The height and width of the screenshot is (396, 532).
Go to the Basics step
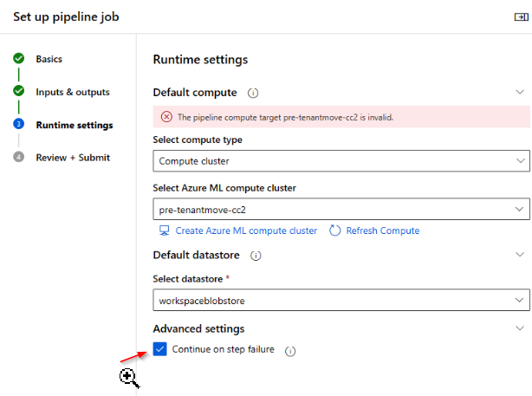[x=49, y=59]
